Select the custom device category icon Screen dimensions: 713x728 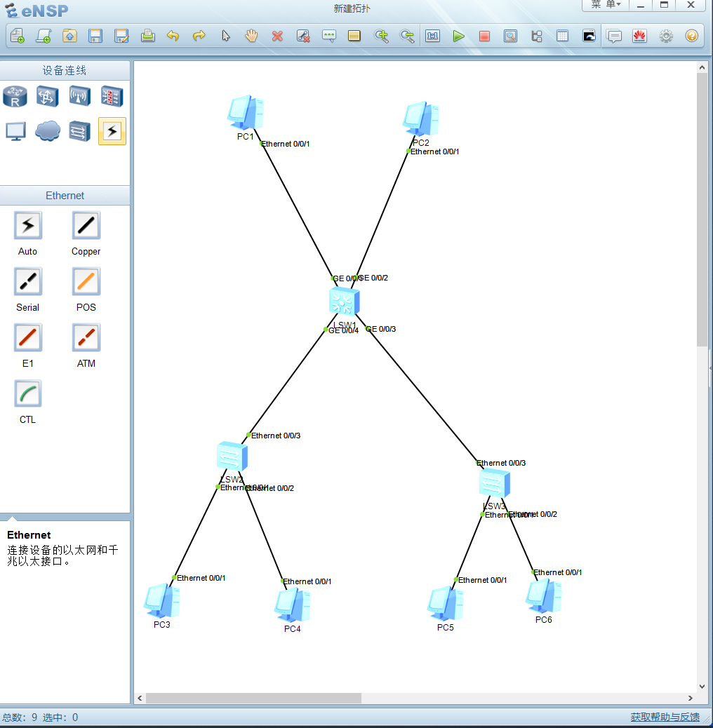(79, 131)
